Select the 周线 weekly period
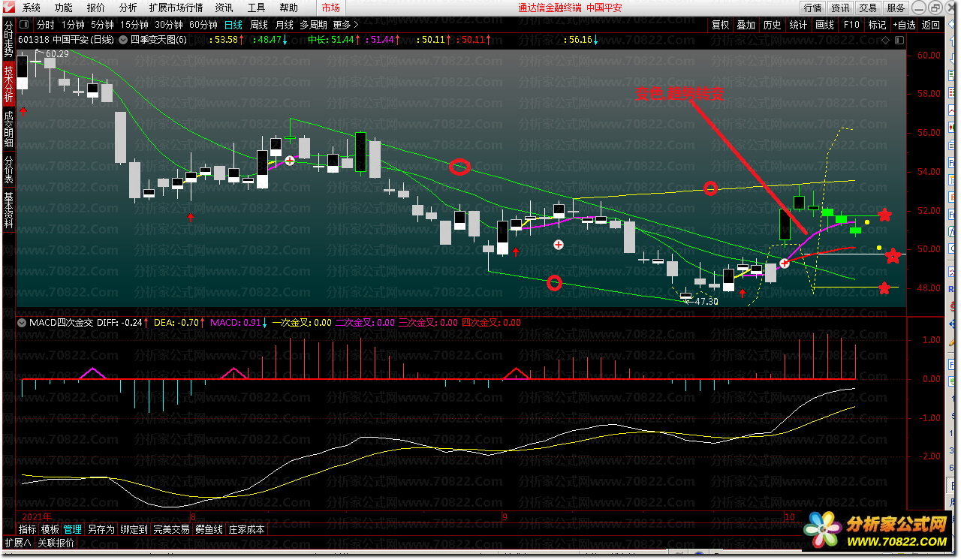The height and width of the screenshot is (560, 961). click(259, 25)
